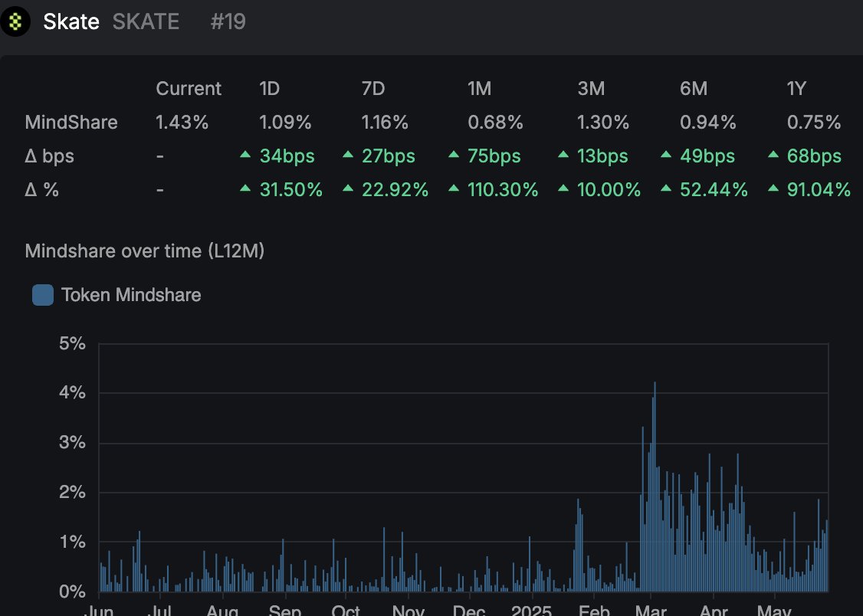Click the 3M MindShare value 1.30%
Screen dimensions: 863x616
coord(603,122)
